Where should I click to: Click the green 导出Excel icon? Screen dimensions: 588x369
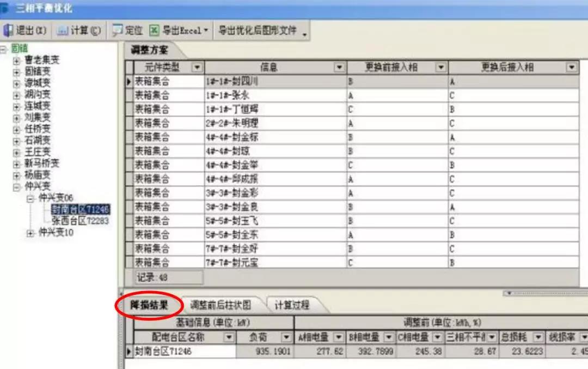pyautogui.click(x=155, y=31)
